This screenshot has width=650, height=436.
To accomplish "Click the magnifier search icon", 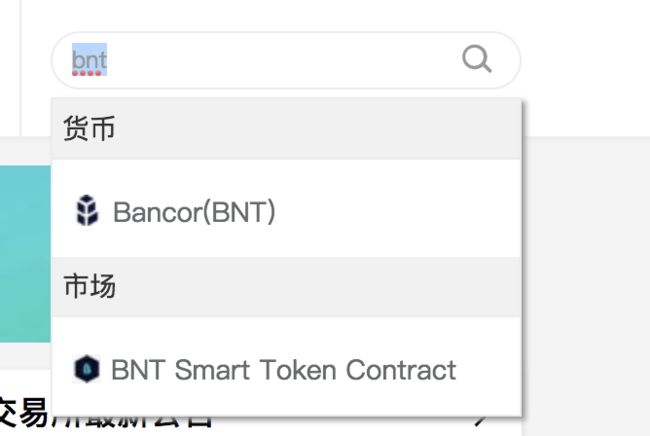I will click(x=477, y=59).
